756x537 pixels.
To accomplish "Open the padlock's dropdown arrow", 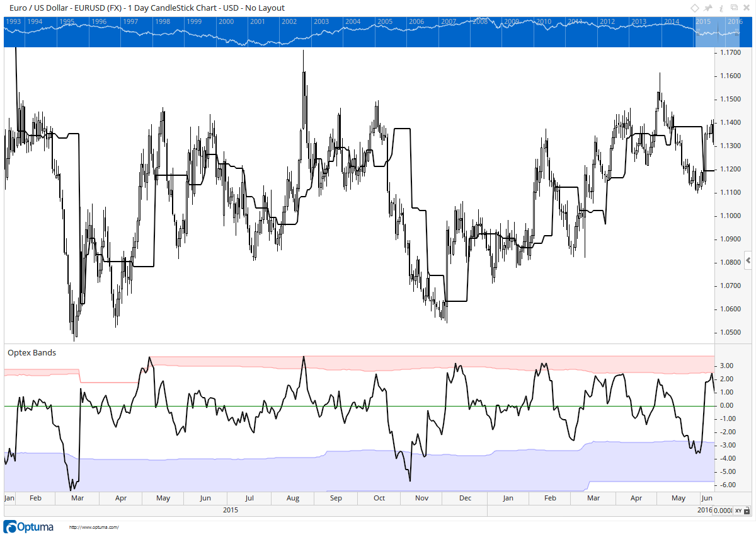I will pyautogui.click(x=747, y=512).
